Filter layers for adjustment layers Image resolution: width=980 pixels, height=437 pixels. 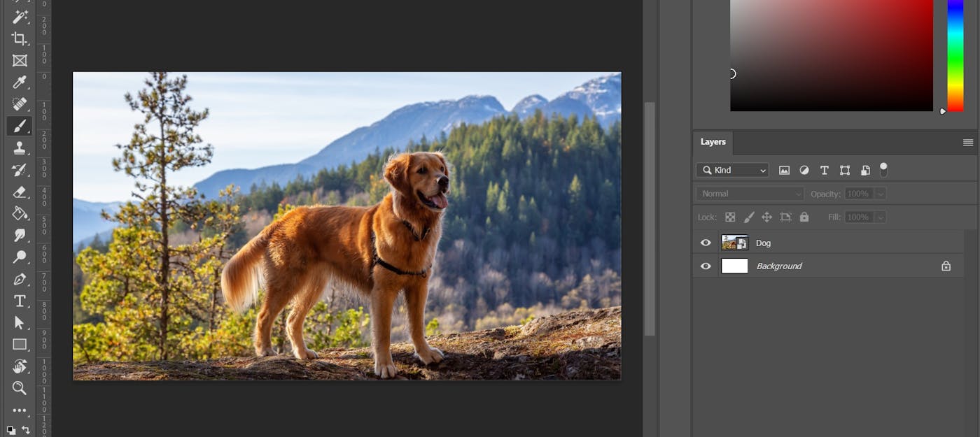804,170
